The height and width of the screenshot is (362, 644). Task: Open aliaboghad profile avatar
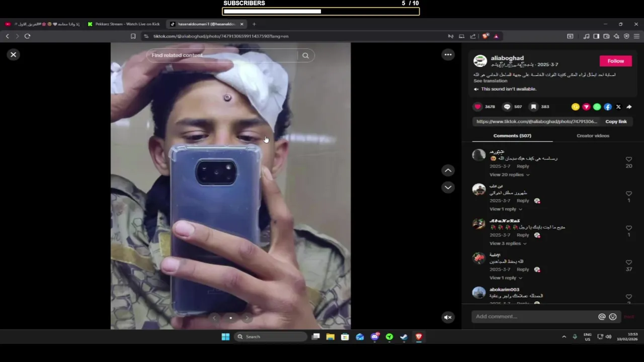[480, 61]
